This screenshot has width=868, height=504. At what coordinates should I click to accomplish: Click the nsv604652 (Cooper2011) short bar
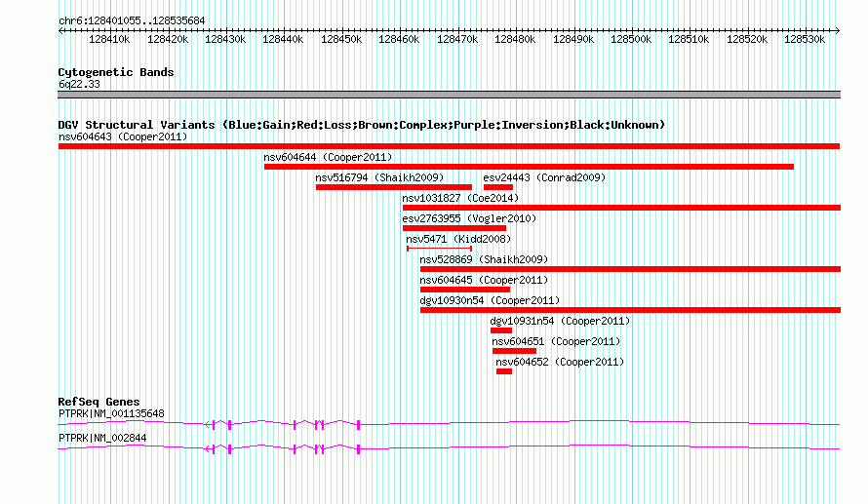click(504, 371)
